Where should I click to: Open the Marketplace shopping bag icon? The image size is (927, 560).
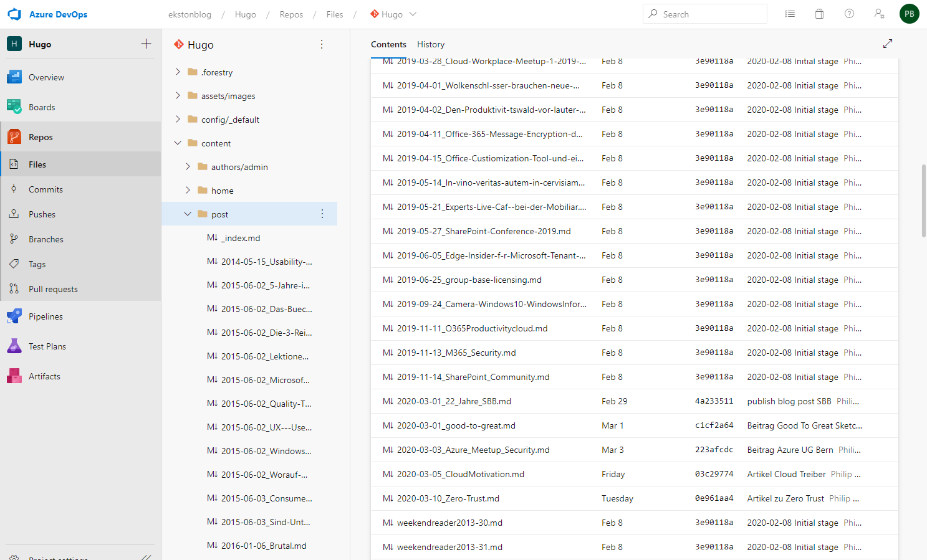(x=820, y=14)
